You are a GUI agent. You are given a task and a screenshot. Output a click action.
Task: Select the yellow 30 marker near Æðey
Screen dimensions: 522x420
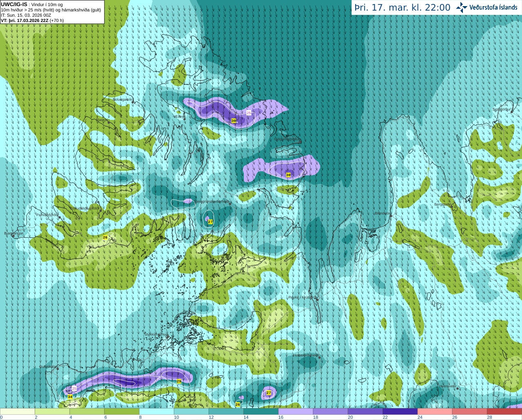[234, 121]
